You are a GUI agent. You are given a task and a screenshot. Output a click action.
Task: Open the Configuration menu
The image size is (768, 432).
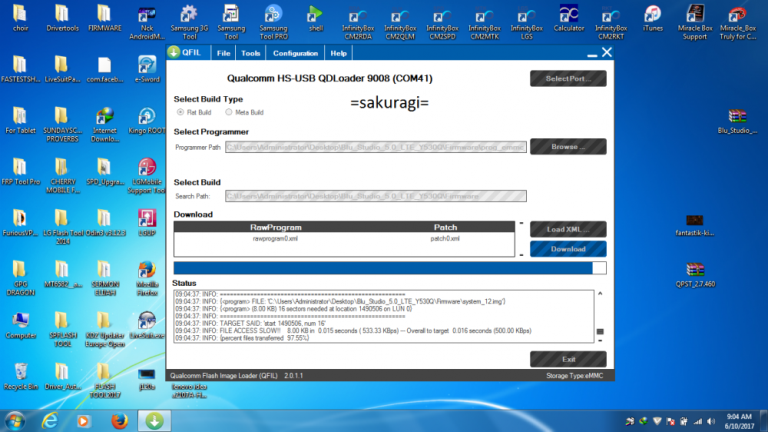[x=295, y=53]
